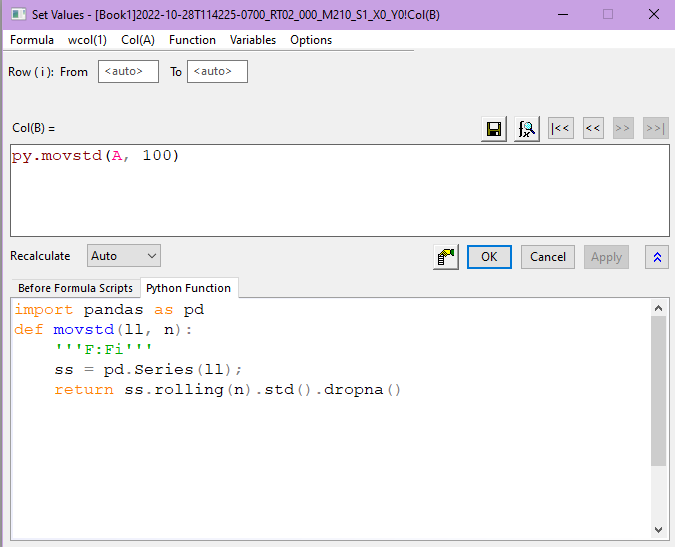Click the Row From input field
Viewport: 675px width, 547px height.
[x=128, y=72]
